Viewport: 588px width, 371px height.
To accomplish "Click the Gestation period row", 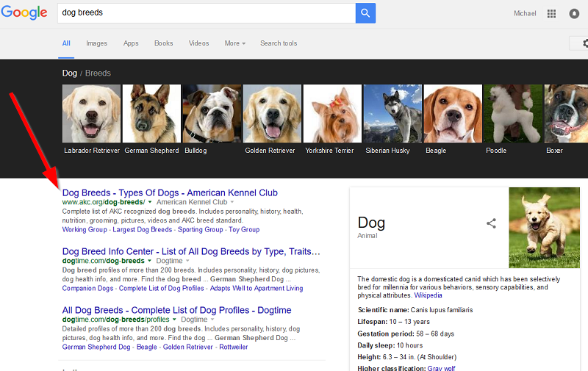I will click(406, 334).
